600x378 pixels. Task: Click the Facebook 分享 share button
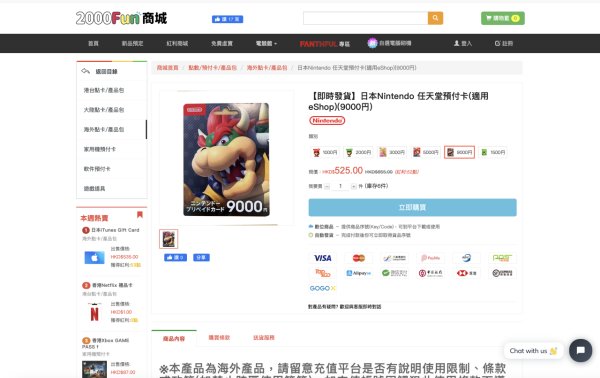(201, 257)
